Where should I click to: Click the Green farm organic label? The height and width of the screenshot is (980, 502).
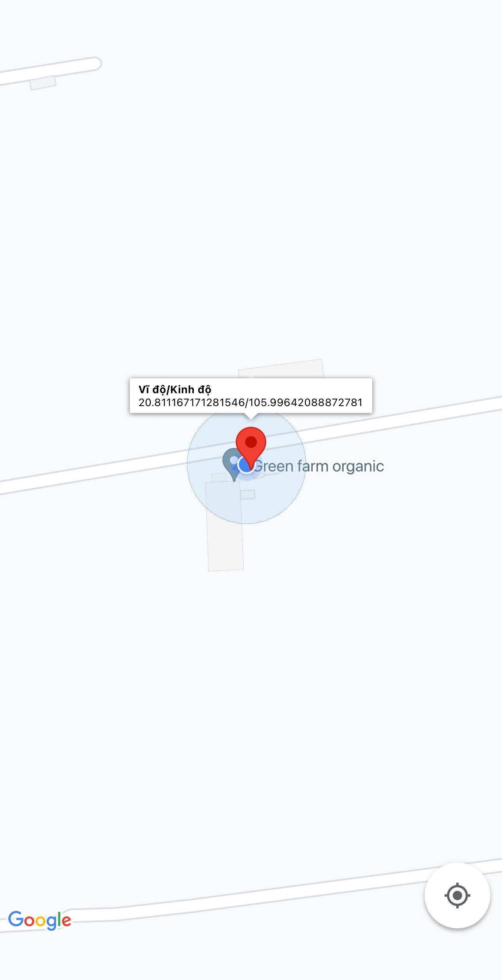pos(319,466)
